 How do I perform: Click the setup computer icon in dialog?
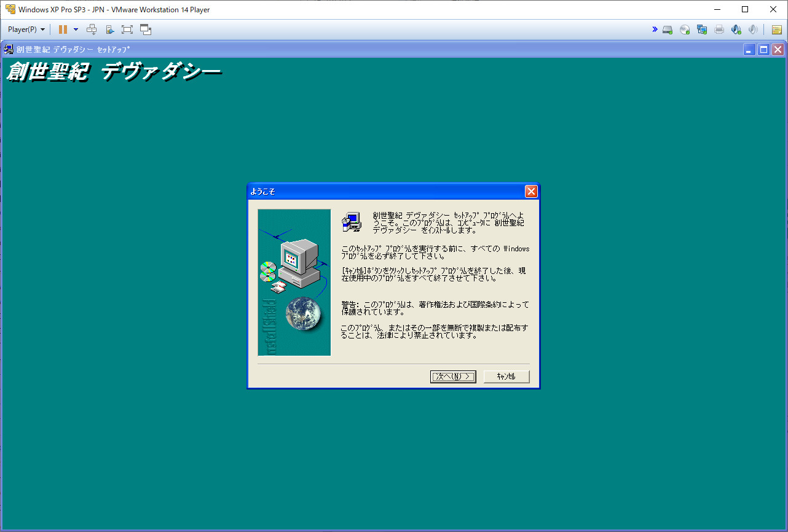coord(352,222)
